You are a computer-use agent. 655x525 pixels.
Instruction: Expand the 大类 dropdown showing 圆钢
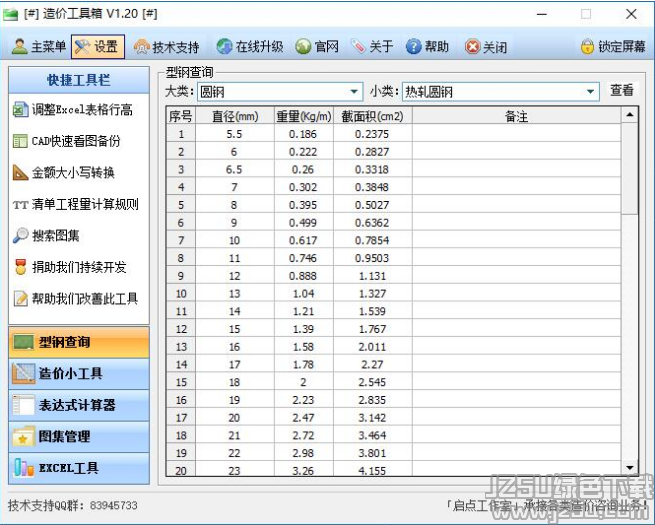[x=354, y=91]
